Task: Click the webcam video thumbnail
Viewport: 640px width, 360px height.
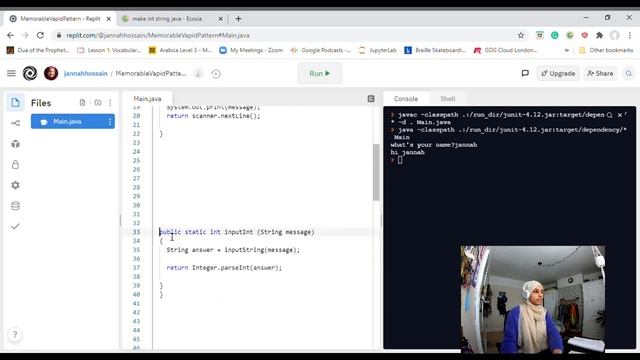Action: (533, 299)
